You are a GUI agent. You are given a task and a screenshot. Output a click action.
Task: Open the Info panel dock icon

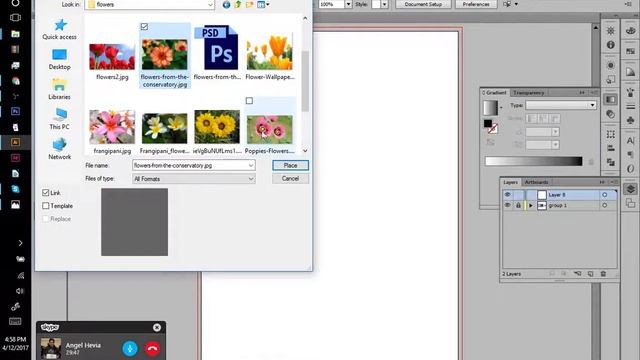(611, 45)
